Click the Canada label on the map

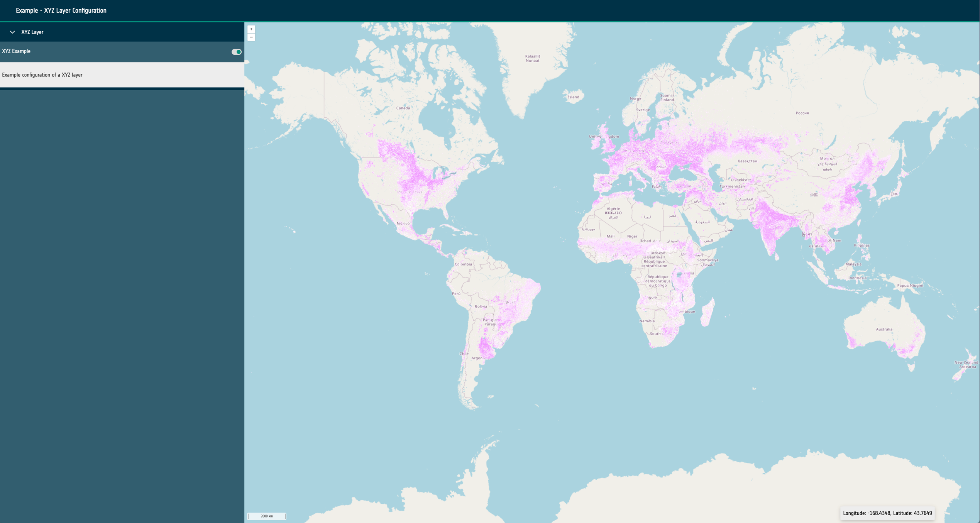pos(403,108)
